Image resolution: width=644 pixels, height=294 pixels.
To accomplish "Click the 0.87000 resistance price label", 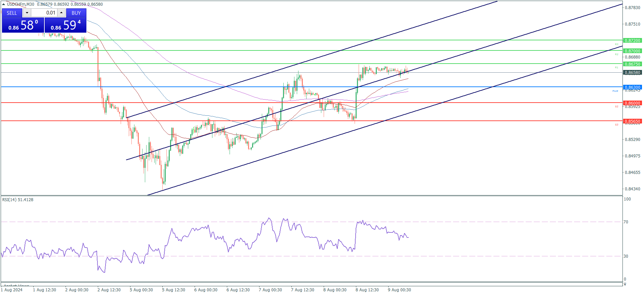I will click(x=632, y=51).
